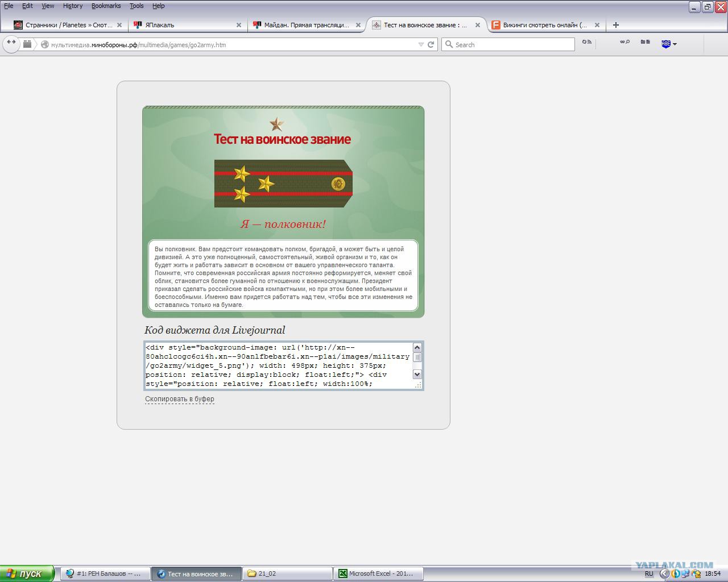
Task: Open the Bookmarks menu
Action: pos(106,6)
